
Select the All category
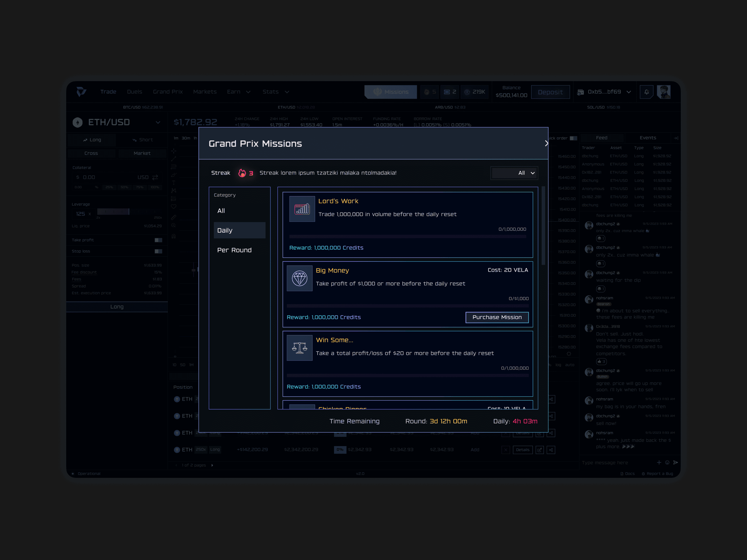point(240,211)
